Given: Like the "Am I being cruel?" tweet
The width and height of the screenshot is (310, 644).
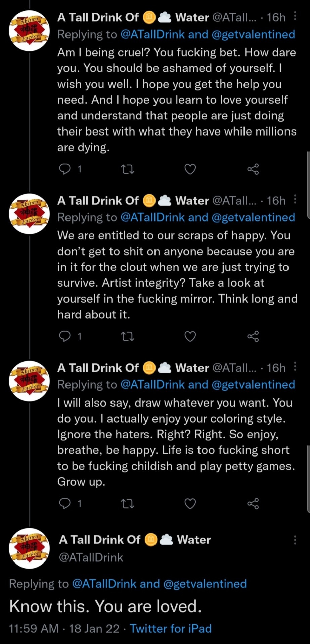Looking at the screenshot, I should 190,169.
